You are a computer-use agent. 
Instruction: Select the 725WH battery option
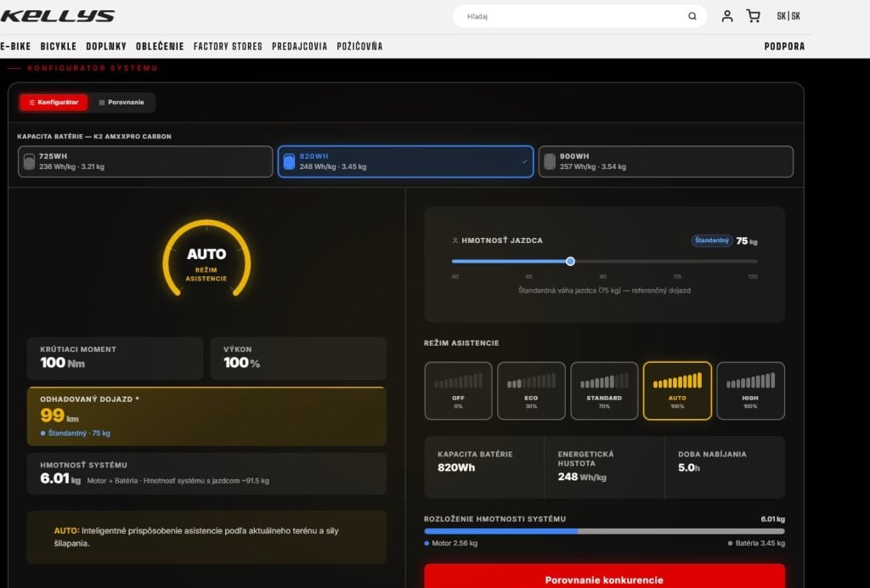click(x=145, y=161)
